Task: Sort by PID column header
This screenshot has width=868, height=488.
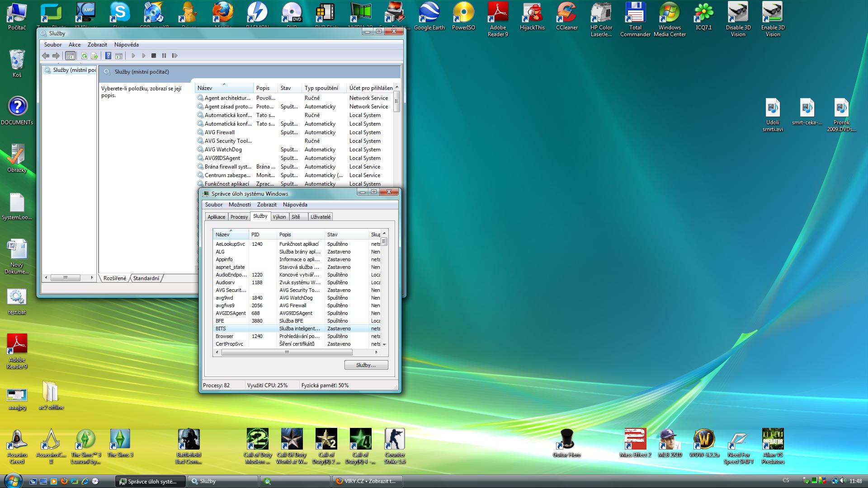Action: (256, 235)
